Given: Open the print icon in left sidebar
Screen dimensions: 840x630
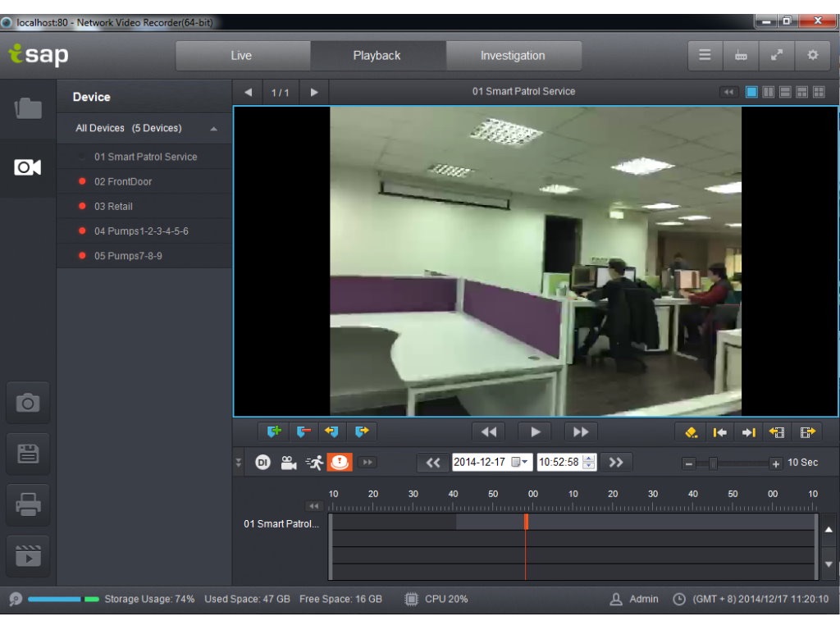Looking at the screenshot, I should point(28,505).
